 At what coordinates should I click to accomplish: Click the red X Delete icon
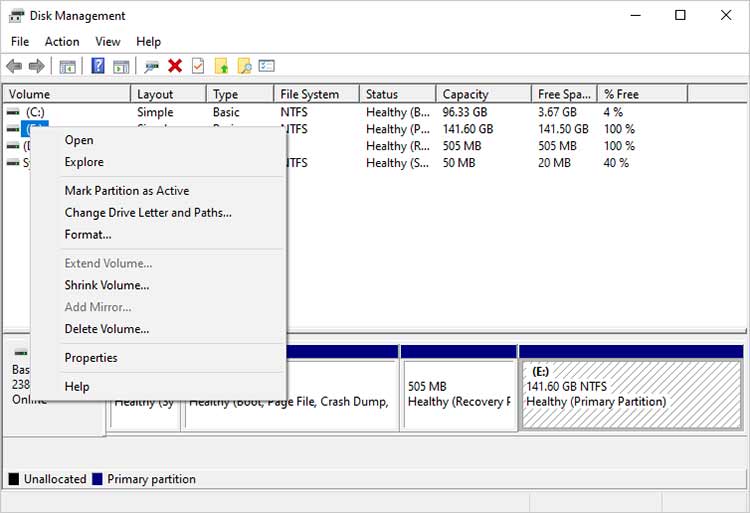[175, 66]
